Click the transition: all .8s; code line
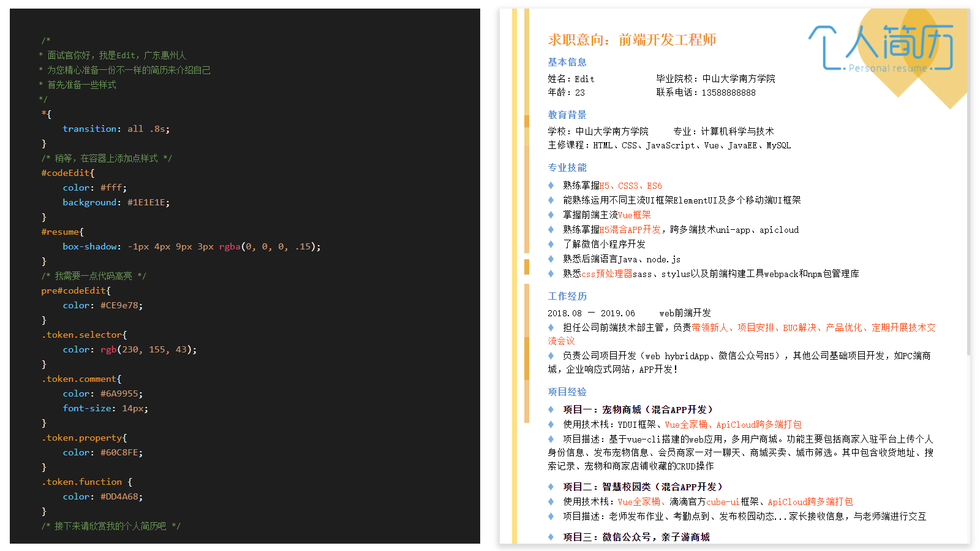The height and width of the screenshot is (551, 980). (x=116, y=129)
